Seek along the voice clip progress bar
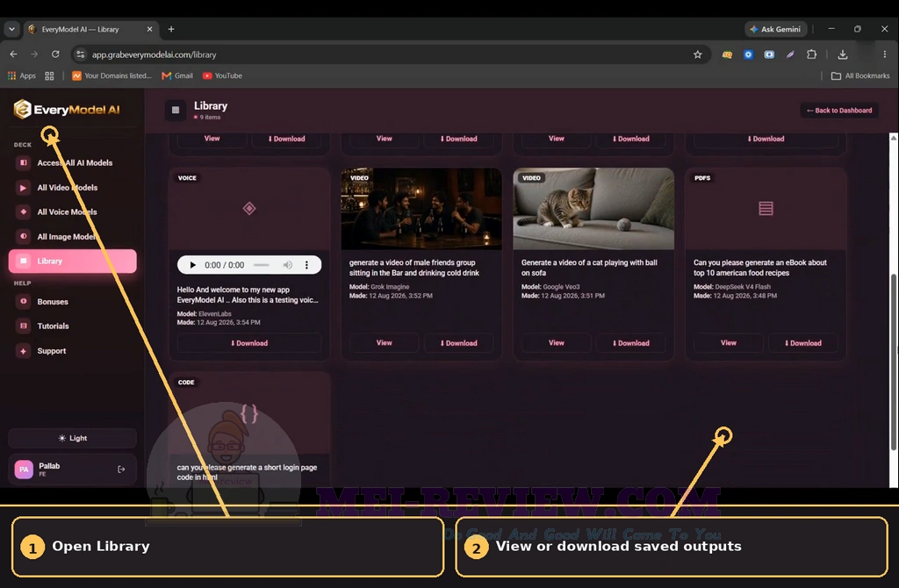 pyautogui.click(x=261, y=265)
